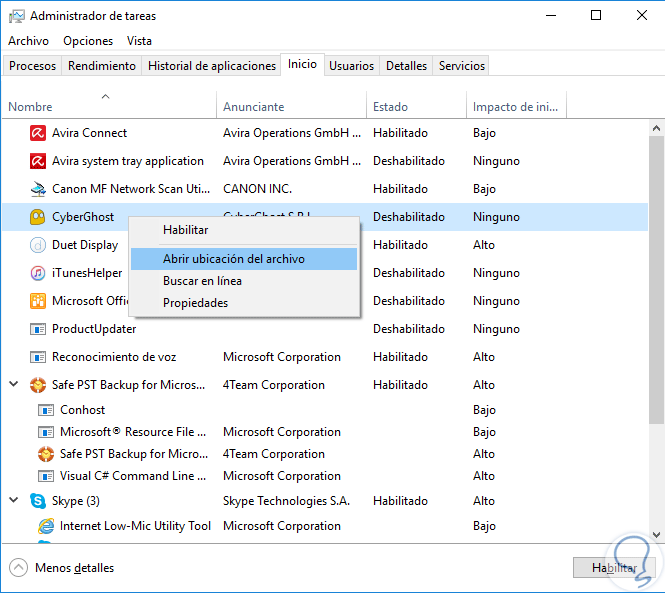Click the Safe PST Backup parent row icon
665x593 pixels.
click(38, 385)
